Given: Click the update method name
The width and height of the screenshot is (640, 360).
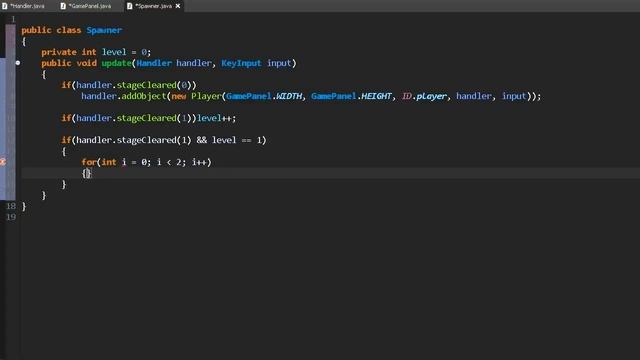Looking at the screenshot, I should 116,63.
